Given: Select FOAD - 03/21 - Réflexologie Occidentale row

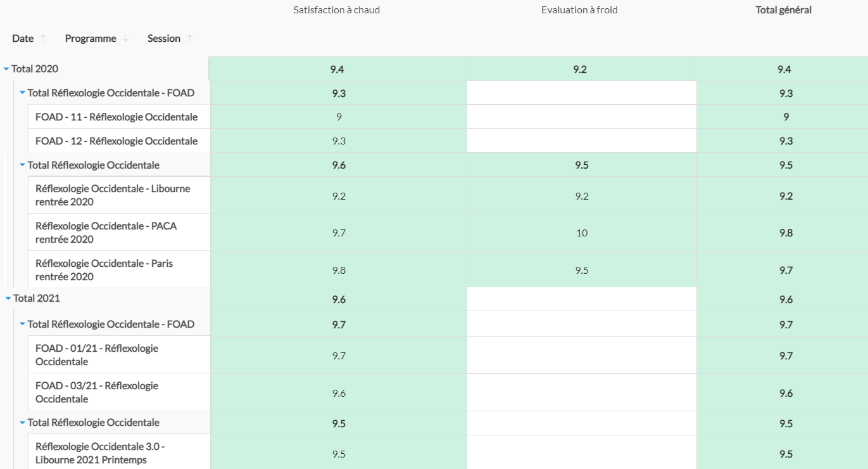Looking at the screenshot, I should click(119, 392).
